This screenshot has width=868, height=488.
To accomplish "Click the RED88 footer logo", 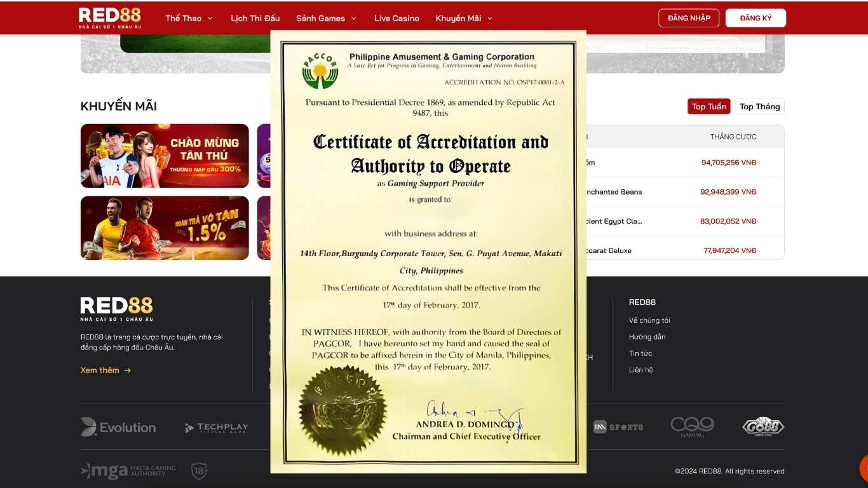I will [116, 309].
